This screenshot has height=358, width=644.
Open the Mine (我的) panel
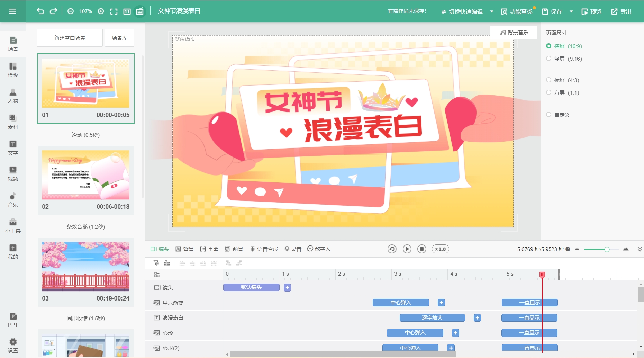point(13,252)
